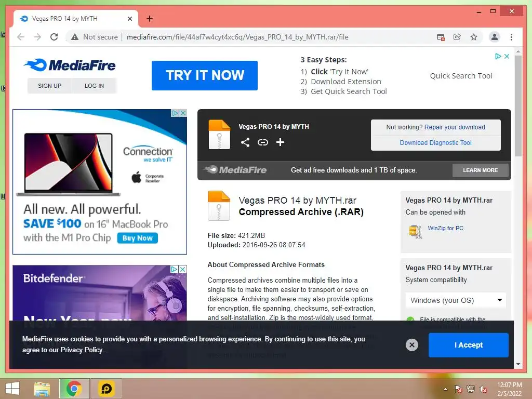532x399 pixels.
Task: Click Repair your download link
Action: (455, 127)
